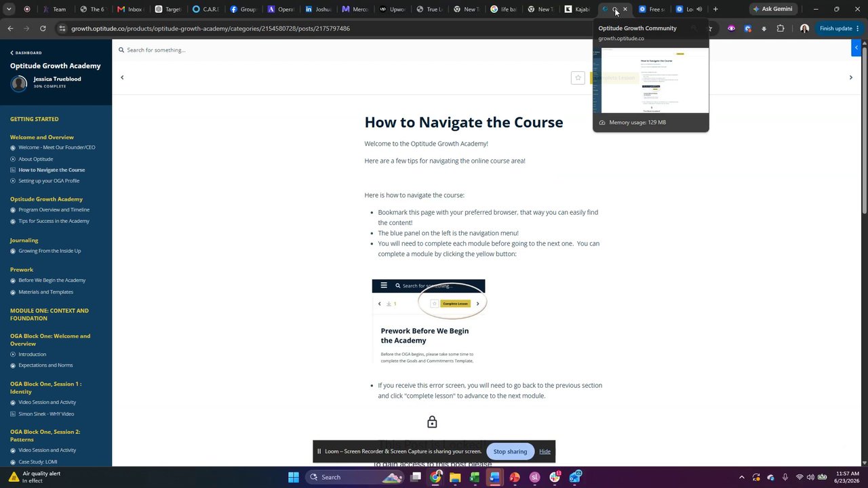
Task: Open the Air quality alert weather widget
Action: click(36, 477)
